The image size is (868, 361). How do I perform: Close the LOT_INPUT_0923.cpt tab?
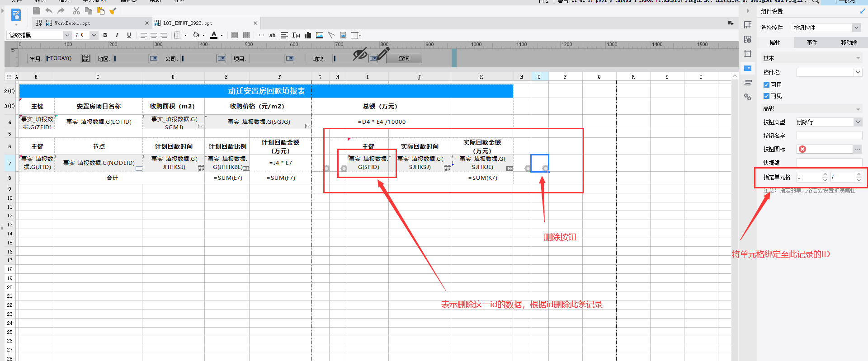click(255, 23)
